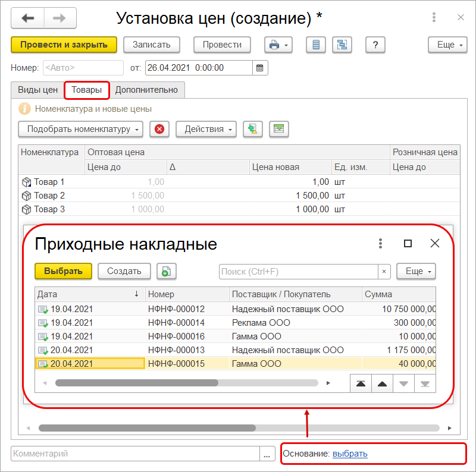Image resolution: width=476 pixels, height=472 pixels.
Task: Click the Провести button
Action: tap(222, 45)
